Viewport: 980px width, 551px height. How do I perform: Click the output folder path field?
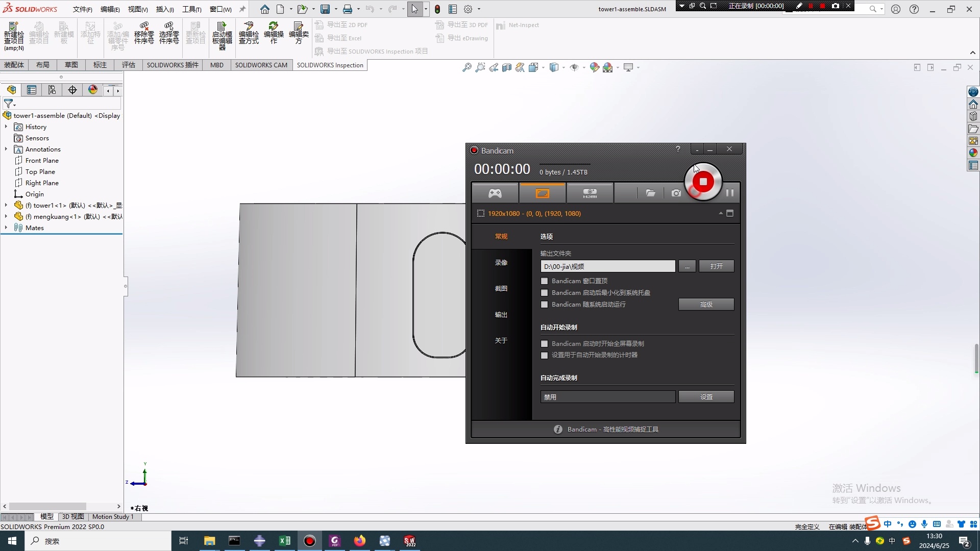(607, 266)
